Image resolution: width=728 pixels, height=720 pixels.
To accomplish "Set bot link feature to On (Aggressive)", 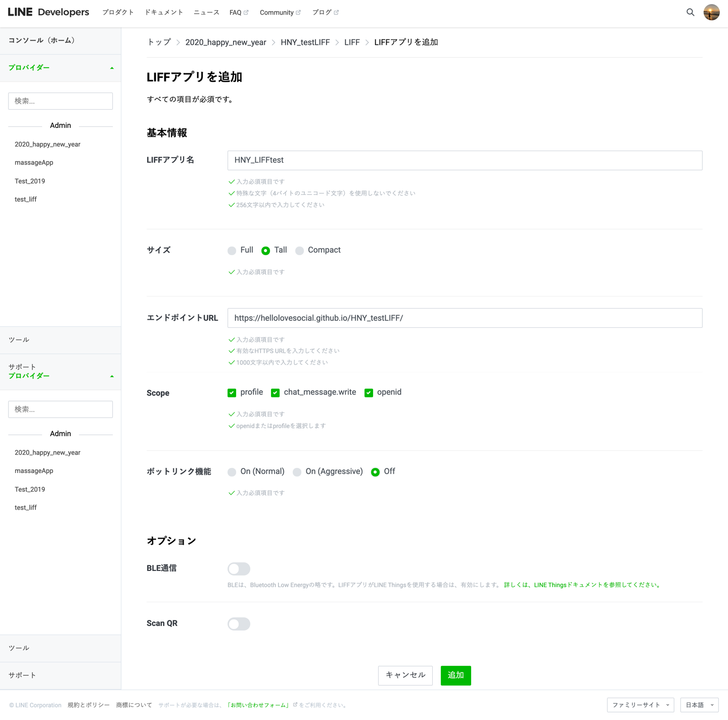I will click(297, 472).
